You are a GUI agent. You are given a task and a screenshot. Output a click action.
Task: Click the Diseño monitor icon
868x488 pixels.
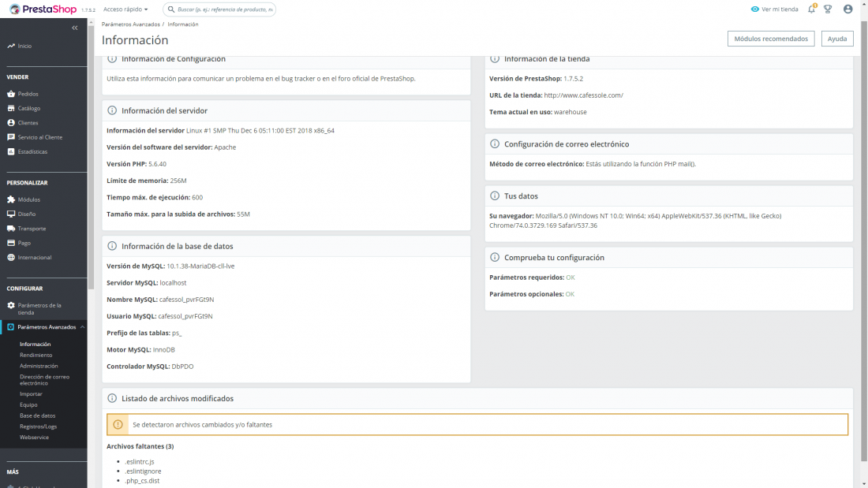click(10, 214)
